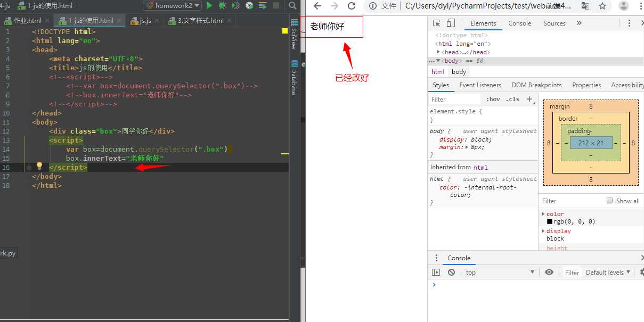Click the Styles Filter input field

(455, 99)
